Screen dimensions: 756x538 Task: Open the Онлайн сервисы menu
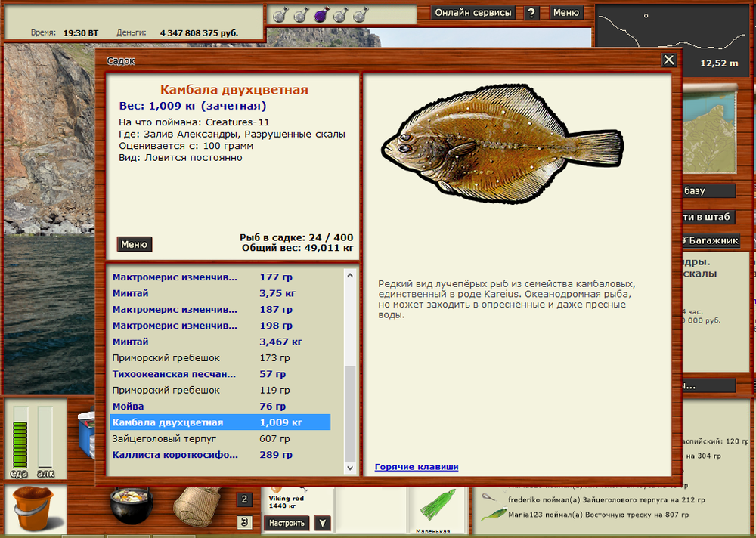pos(474,13)
